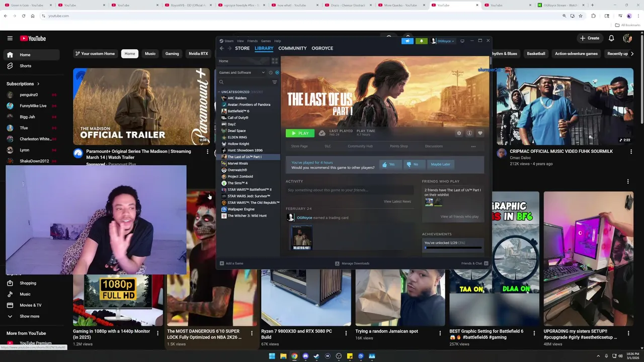
Task: Open the Friends menu in Steam
Action: pos(253,41)
